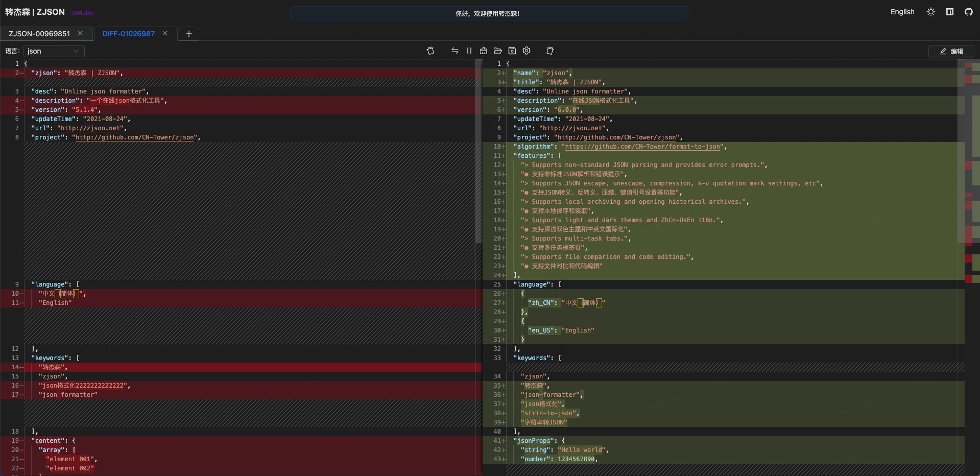This screenshot has width=980, height=476.
Task: Click the line "支持多任务标签页"
Action: 554,248
